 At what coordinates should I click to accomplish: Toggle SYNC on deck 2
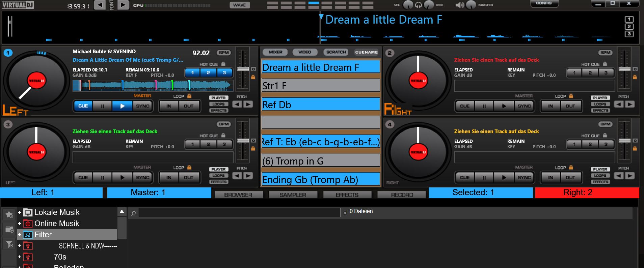tap(524, 106)
